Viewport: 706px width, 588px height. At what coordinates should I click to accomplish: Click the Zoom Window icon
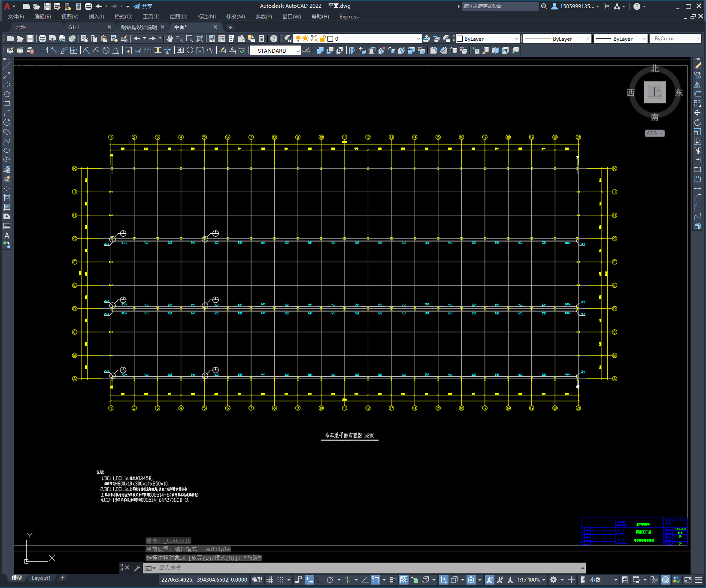click(190, 39)
